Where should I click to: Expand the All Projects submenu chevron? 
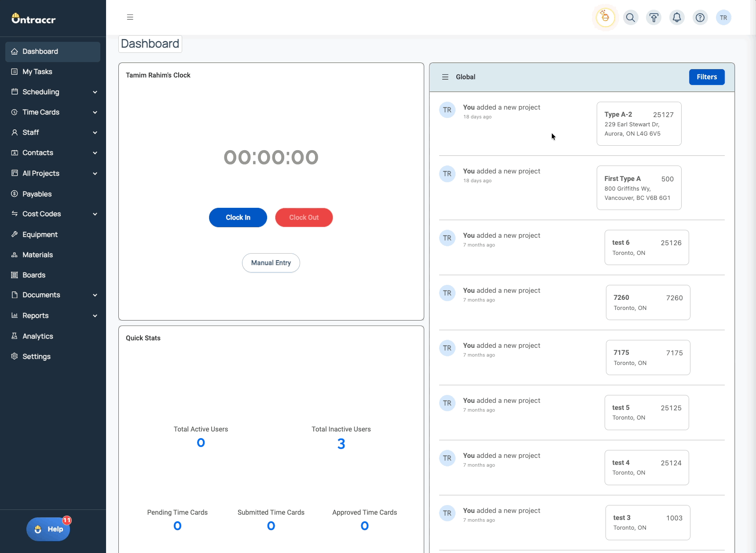point(95,173)
